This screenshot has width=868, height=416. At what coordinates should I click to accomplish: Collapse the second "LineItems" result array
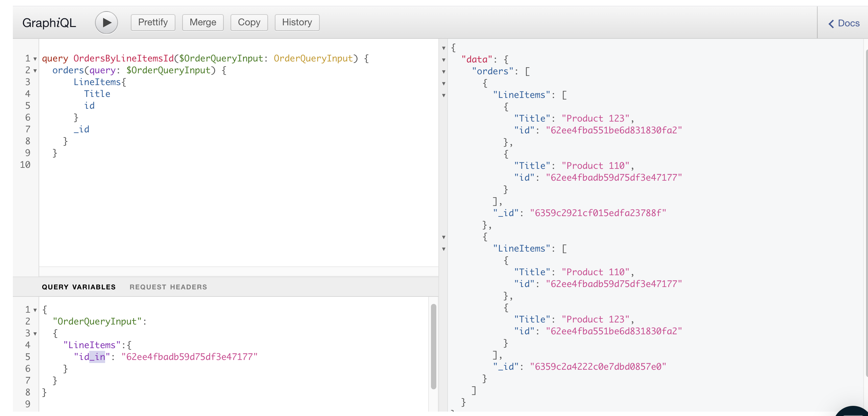444,249
